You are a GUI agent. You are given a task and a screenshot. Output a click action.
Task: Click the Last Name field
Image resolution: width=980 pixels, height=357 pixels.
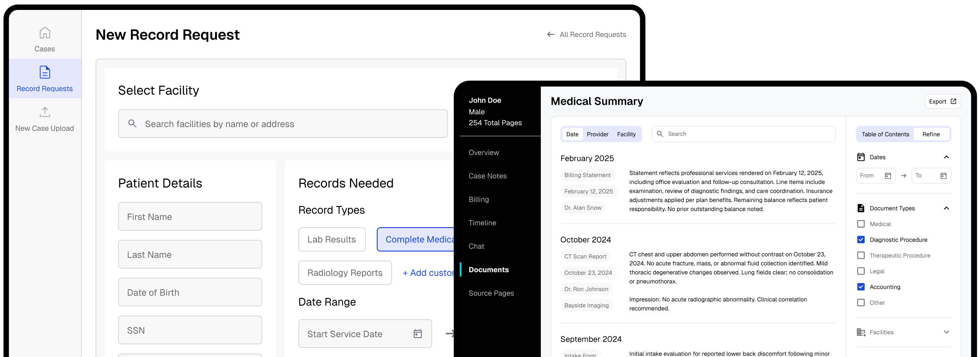click(x=190, y=254)
